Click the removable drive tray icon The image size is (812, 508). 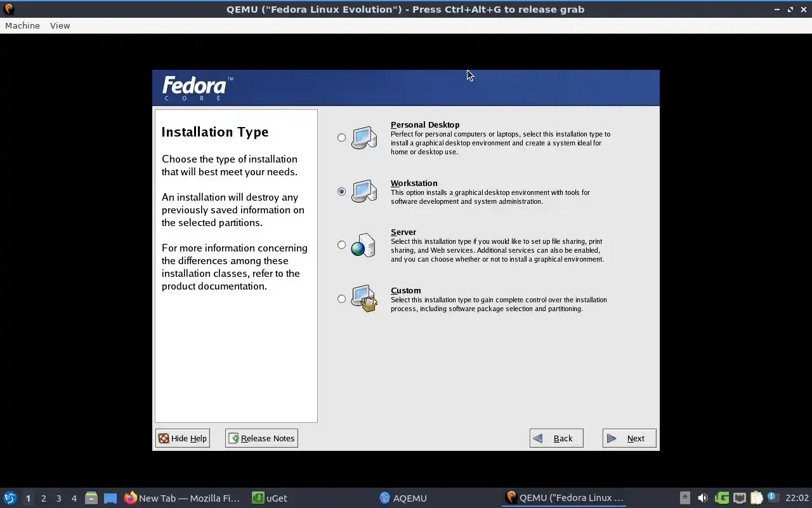(684, 498)
